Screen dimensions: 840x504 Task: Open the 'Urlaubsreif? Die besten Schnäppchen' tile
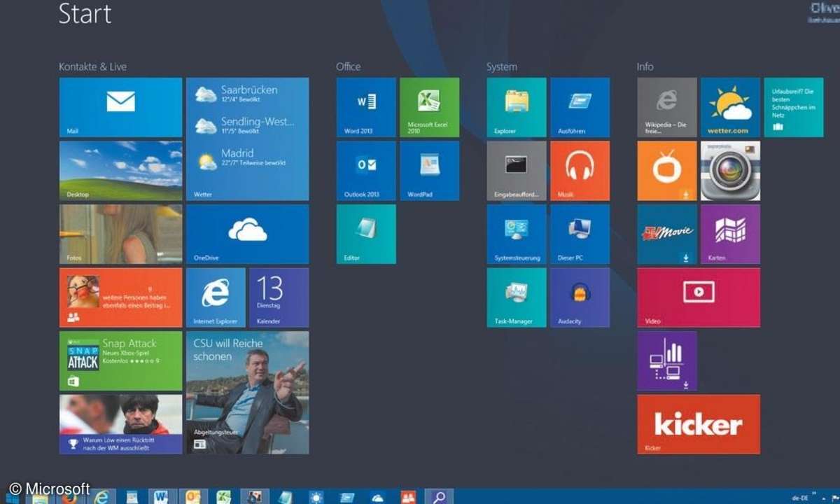coord(794,107)
